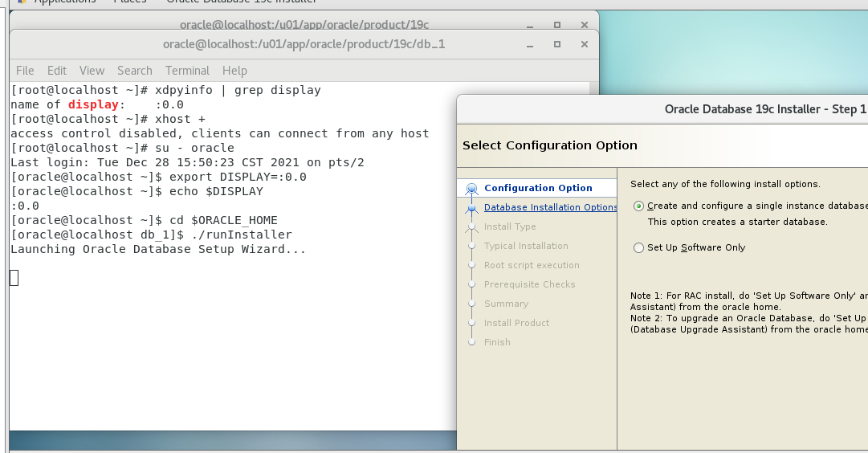Maximize the db_1 terminal window

[x=557, y=44]
